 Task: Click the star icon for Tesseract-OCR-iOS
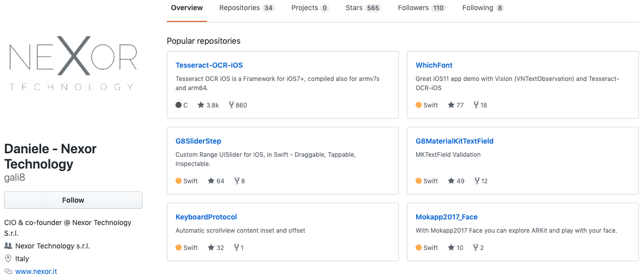[201, 105]
